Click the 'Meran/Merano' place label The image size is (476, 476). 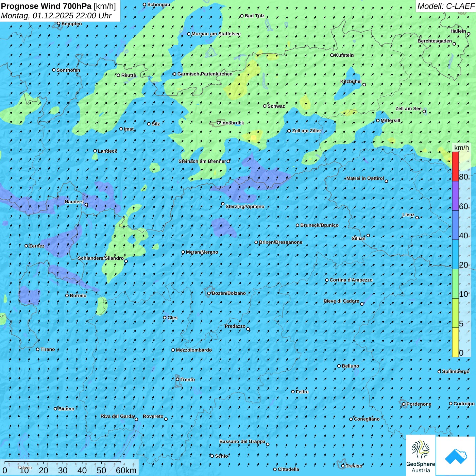[x=202, y=252]
